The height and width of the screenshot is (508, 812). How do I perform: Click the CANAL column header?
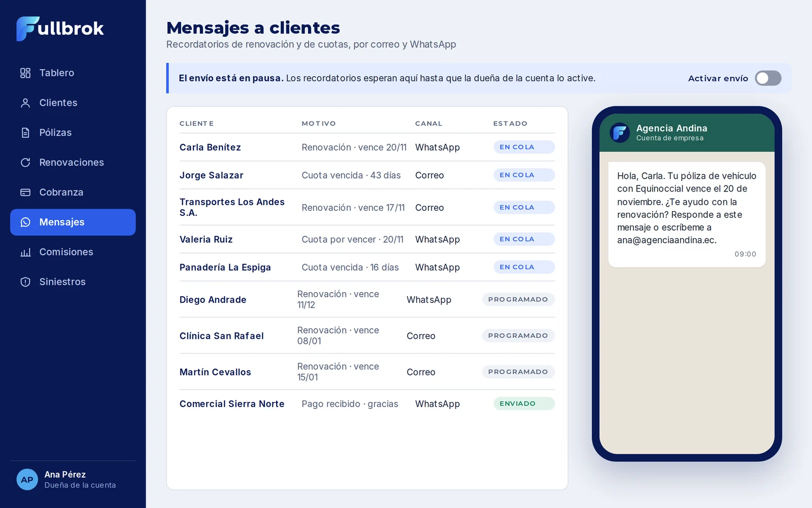[x=428, y=123]
